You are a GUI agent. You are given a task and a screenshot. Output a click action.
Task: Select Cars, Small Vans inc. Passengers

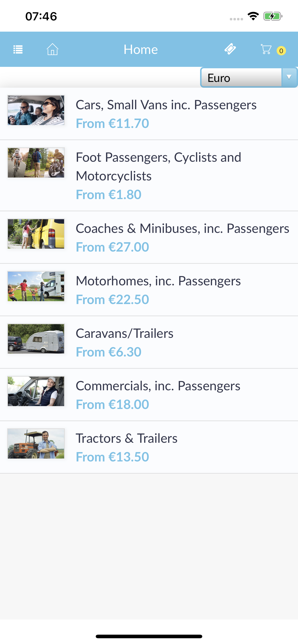[x=149, y=114]
